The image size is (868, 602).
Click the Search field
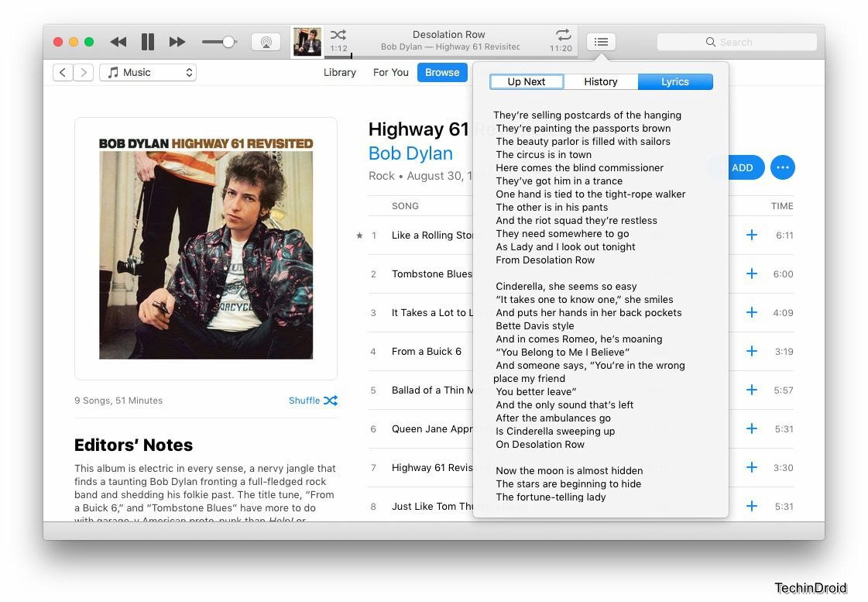[x=736, y=42]
